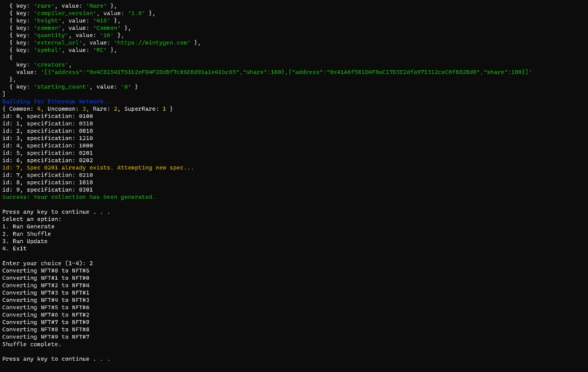Select 'id: 9, specification: 0301' line

[47, 190]
